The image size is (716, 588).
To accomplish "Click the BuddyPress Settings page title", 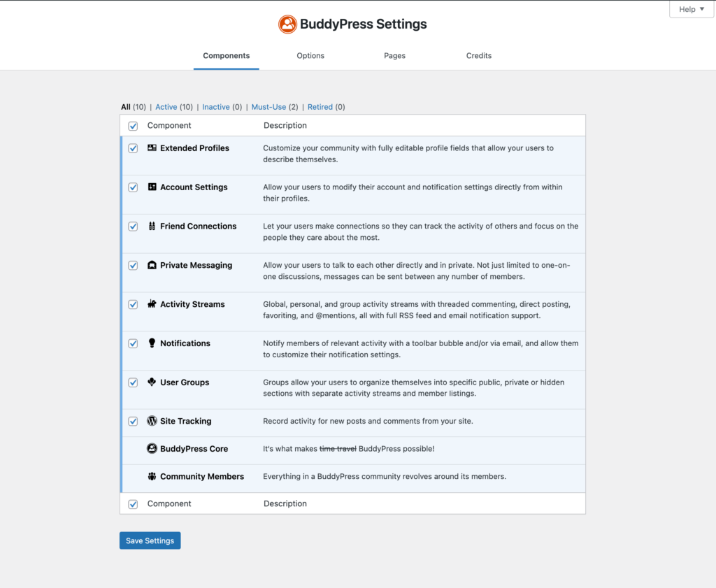I will click(x=363, y=24).
